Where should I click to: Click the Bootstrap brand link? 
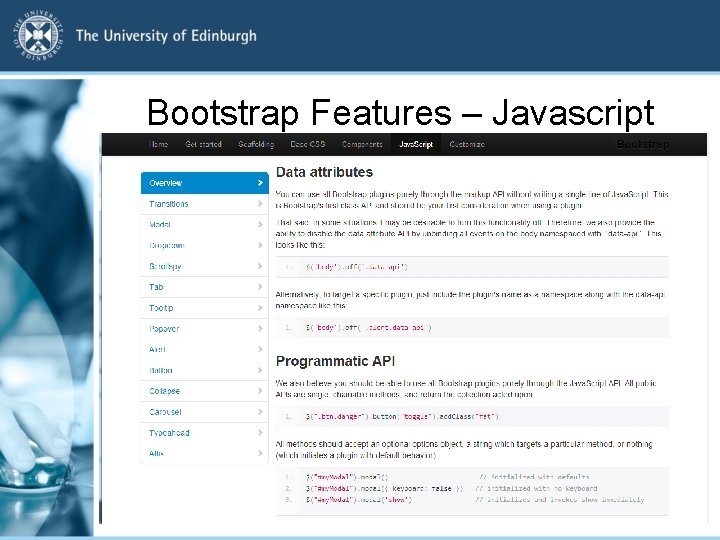[643, 144]
